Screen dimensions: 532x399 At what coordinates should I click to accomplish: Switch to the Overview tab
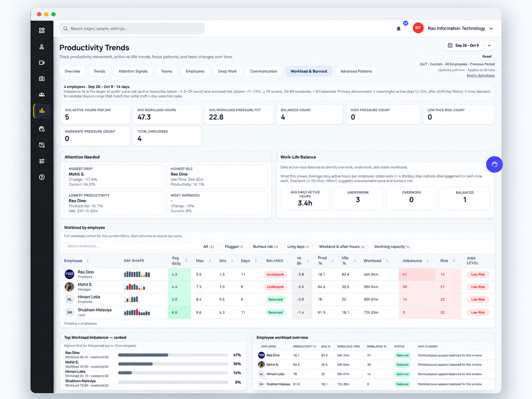[x=72, y=71]
